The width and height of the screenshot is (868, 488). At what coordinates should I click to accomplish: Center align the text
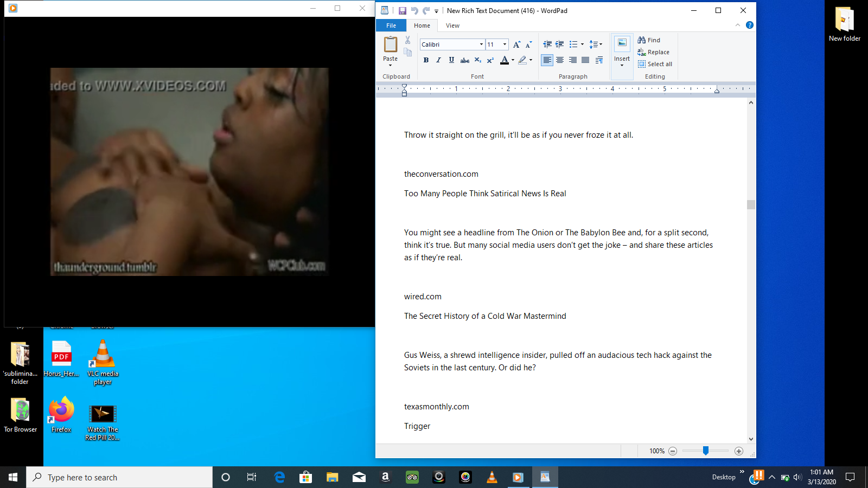click(x=560, y=60)
